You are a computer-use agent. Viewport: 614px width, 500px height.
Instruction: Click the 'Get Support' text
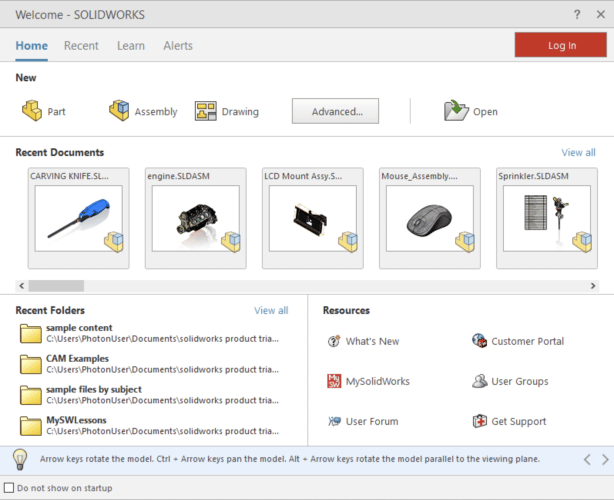pos(518,422)
